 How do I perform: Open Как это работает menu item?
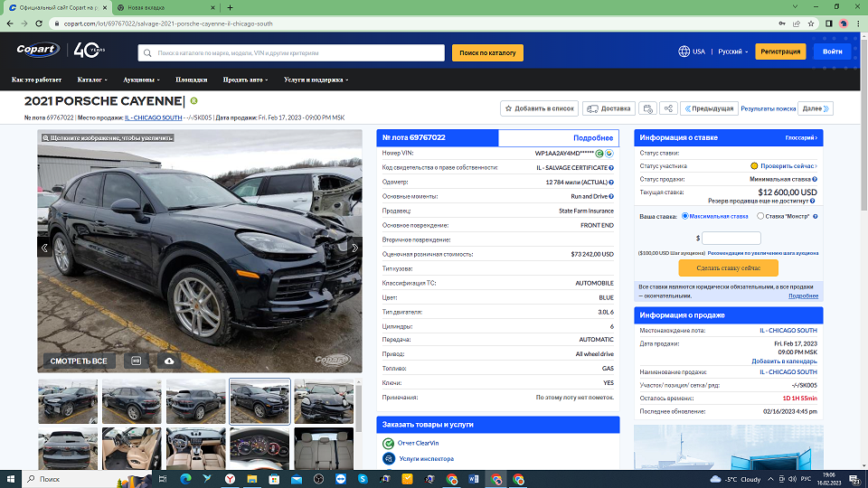click(36, 80)
